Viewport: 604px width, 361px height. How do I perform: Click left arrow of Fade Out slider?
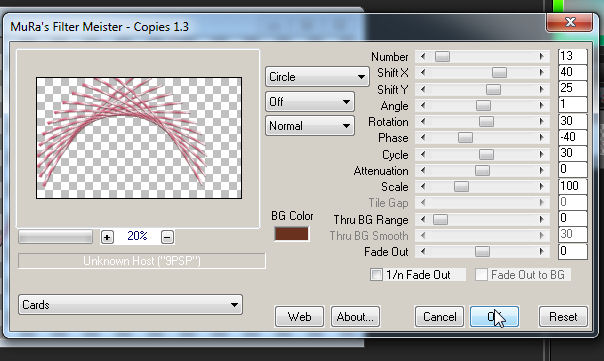point(423,252)
